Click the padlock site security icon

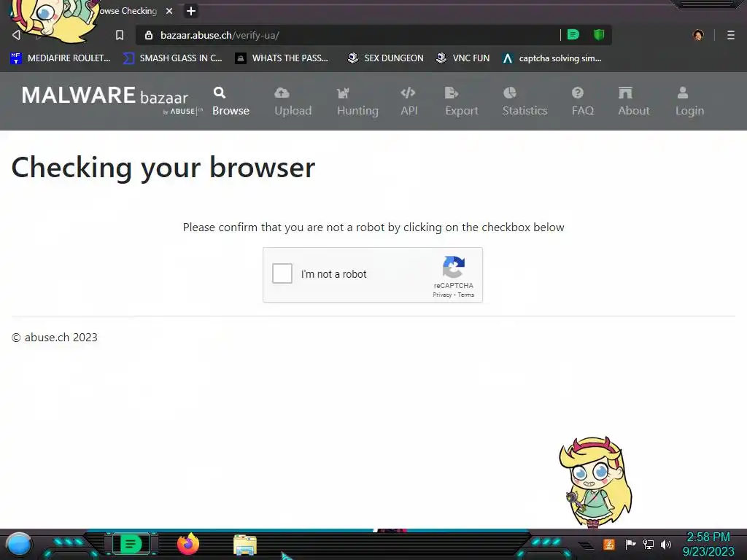[x=149, y=35]
